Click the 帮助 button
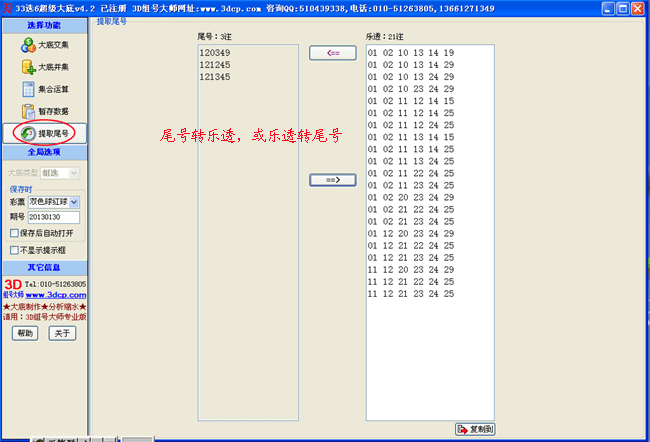 pyautogui.click(x=24, y=333)
